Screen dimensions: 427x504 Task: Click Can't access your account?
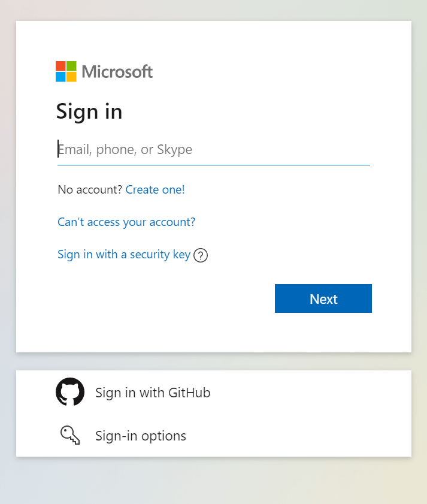pos(126,222)
